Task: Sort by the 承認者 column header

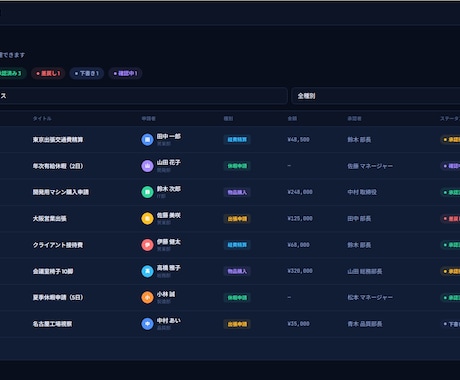Action: coord(354,119)
